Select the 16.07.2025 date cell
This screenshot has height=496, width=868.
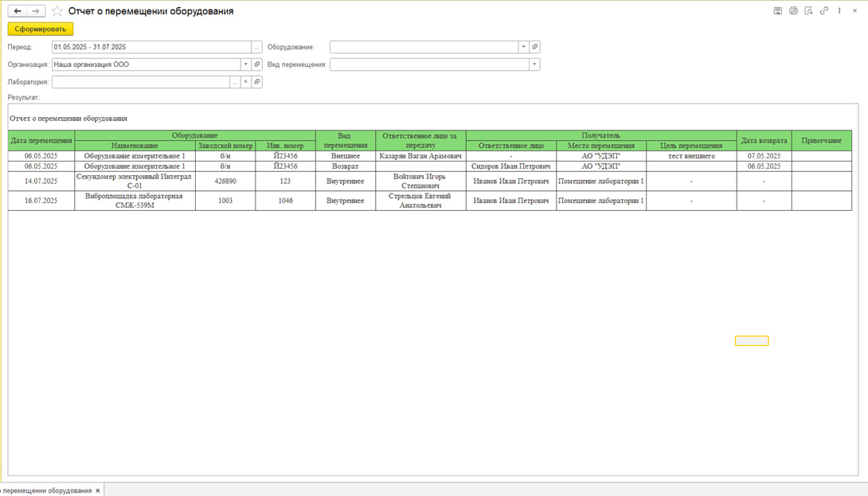coord(41,201)
